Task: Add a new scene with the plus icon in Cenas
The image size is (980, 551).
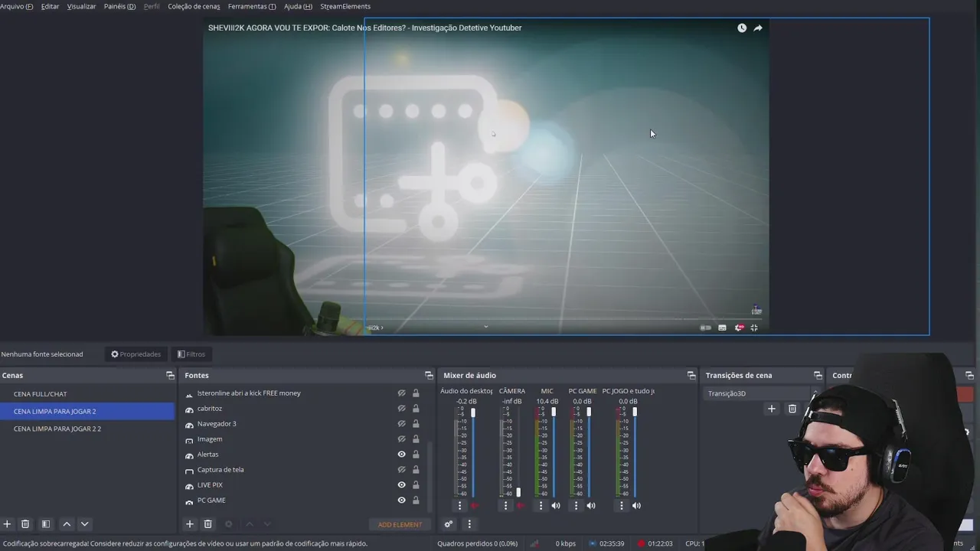Action: 8,524
